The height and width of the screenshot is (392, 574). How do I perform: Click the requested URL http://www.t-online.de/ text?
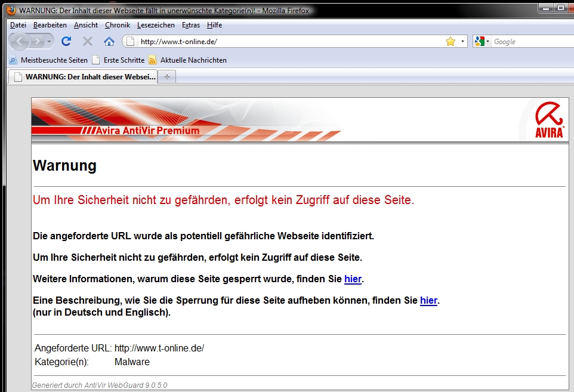click(x=159, y=348)
